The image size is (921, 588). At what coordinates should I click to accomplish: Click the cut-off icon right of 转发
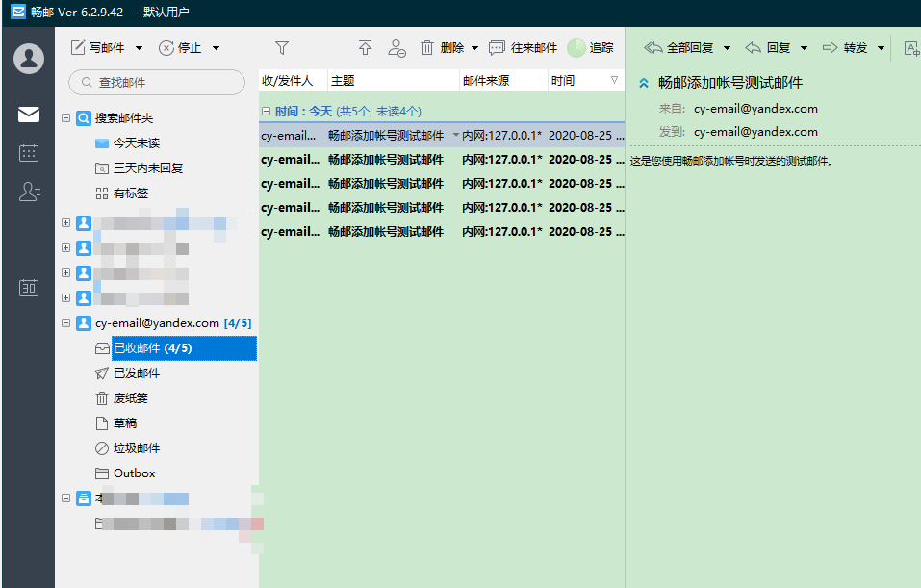pos(912,48)
